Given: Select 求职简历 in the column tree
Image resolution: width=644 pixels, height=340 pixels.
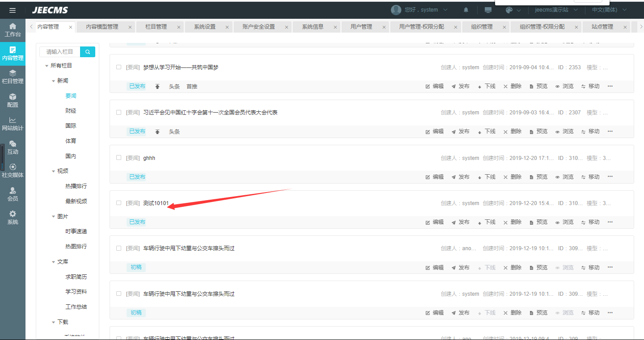Looking at the screenshot, I should coord(76,277).
